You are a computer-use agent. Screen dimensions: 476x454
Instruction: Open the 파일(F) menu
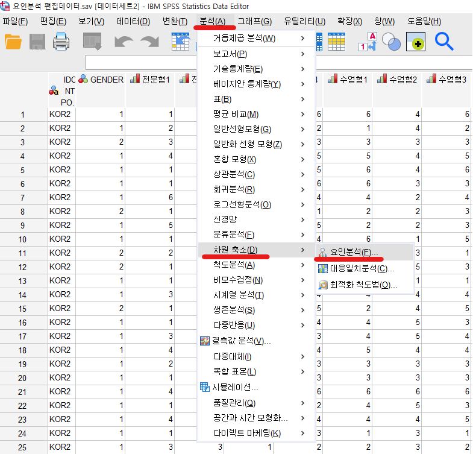15,21
